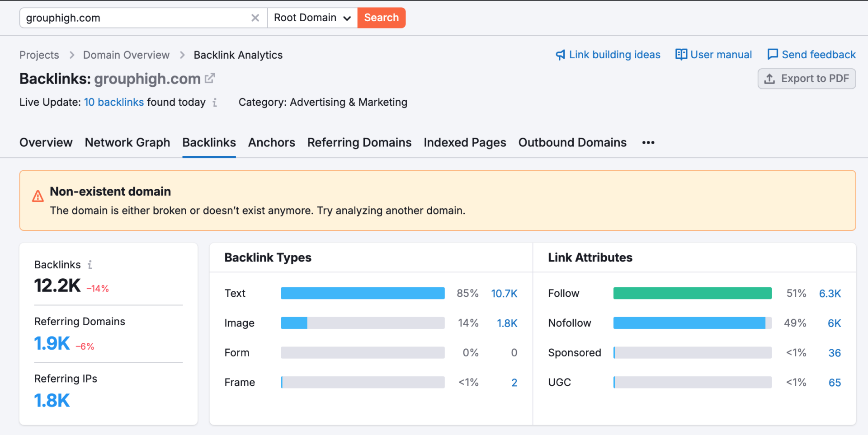Expand the Root Domain dropdown

click(x=312, y=18)
